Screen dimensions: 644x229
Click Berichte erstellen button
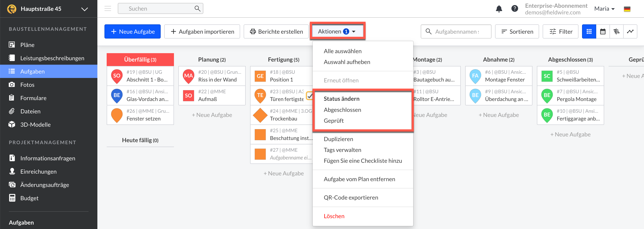[276, 31]
